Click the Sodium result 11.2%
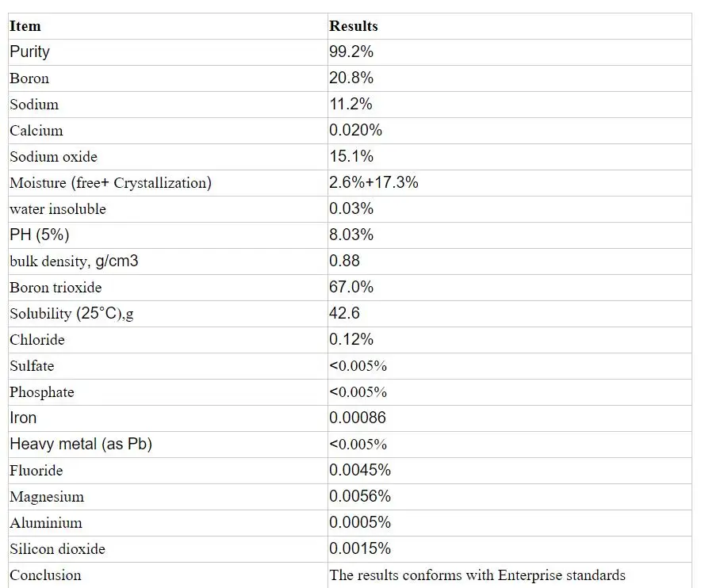The width and height of the screenshot is (705, 588). pyautogui.click(x=351, y=105)
